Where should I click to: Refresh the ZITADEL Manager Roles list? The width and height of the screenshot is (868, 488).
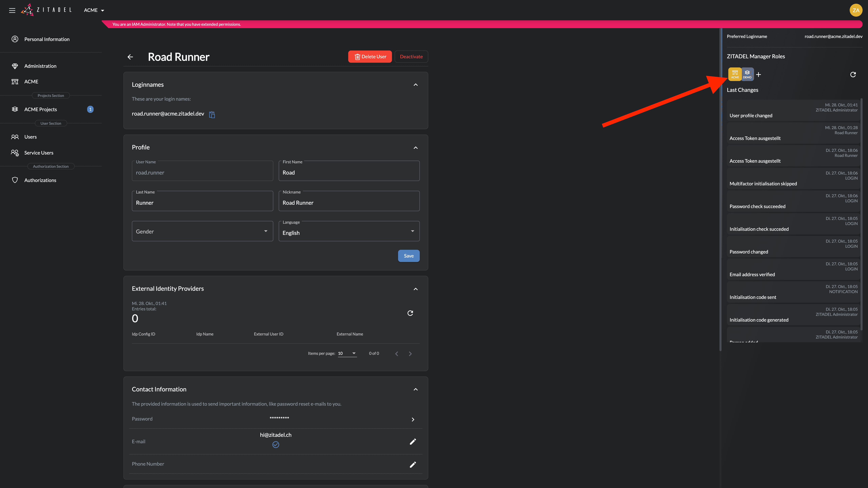[x=853, y=74]
